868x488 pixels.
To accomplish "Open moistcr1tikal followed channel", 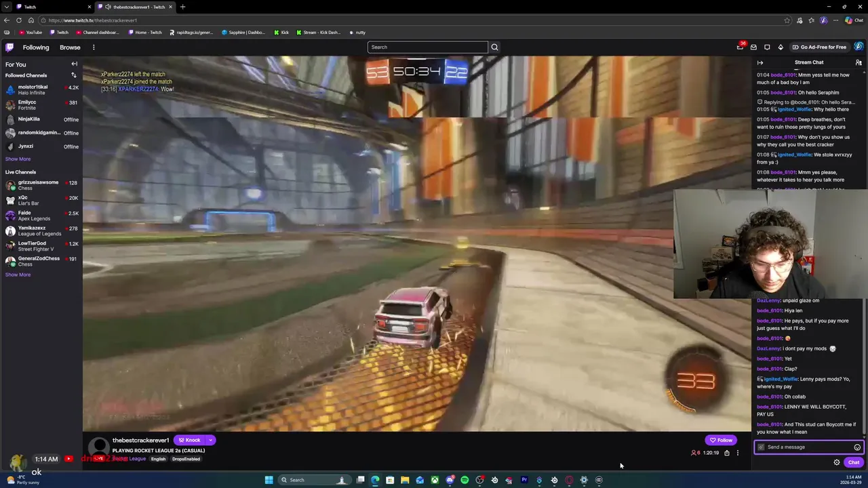I will pyautogui.click(x=41, y=89).
